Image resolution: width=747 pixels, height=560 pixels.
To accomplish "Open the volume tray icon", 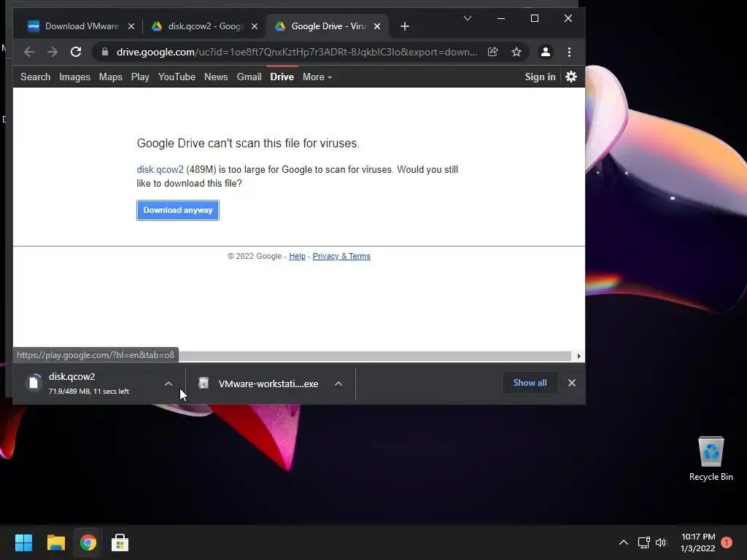I will pyautogui.click(x=661, y=542).
